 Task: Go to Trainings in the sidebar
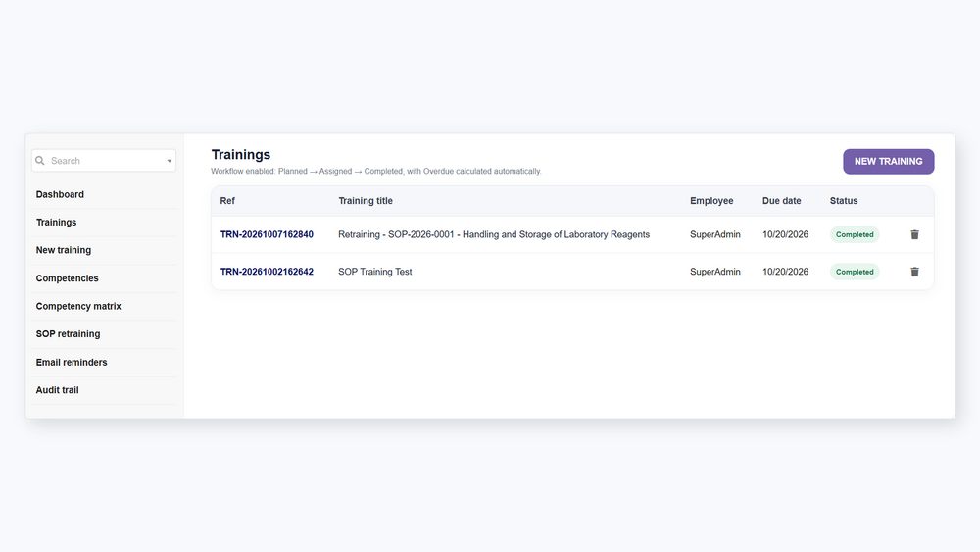pyautogui.click(x=56, y=222)
